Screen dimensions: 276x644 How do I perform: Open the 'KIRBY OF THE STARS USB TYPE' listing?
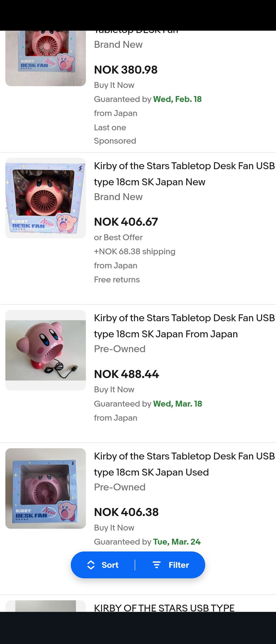click(164, 607)
